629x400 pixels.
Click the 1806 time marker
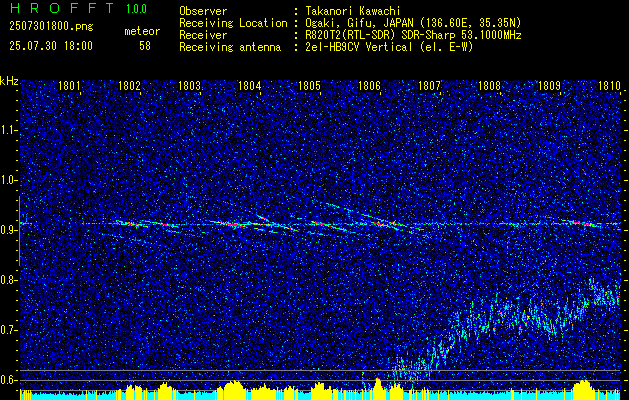coord(369,86)
